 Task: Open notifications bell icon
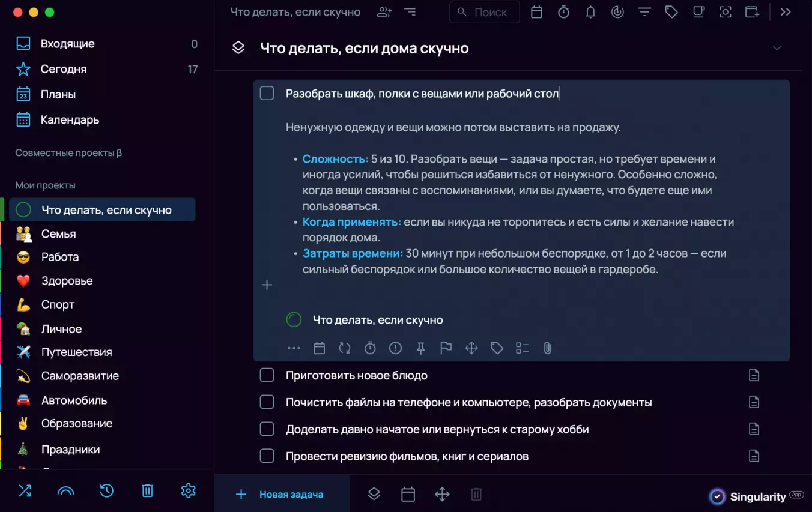coord(590,12)
